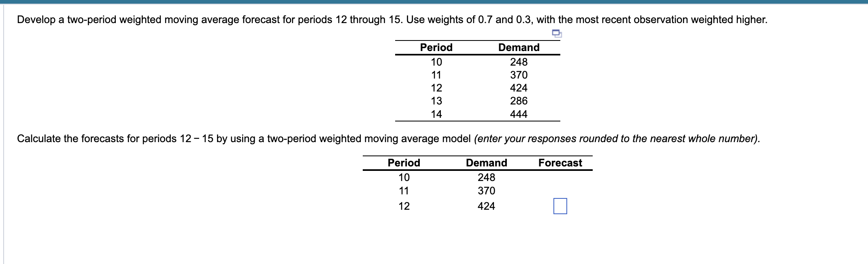Select demand value 370 in the top table
Screen dimensions: 868x264
519,75
